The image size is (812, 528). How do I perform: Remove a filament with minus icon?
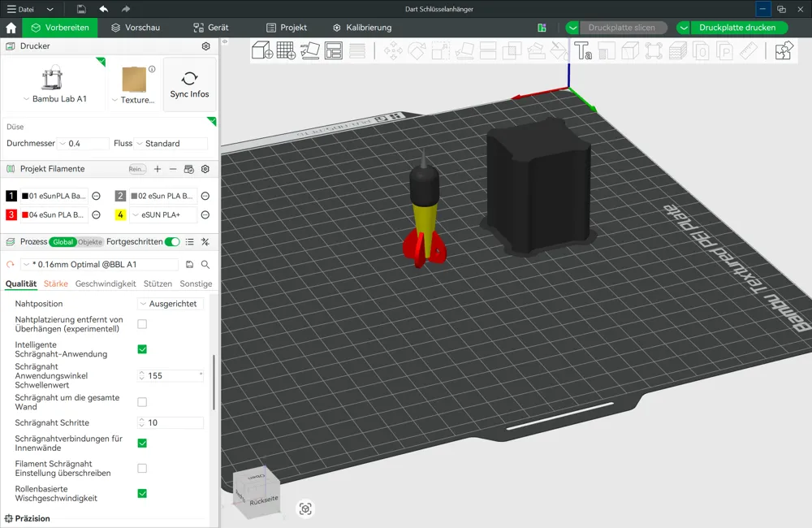173,169
